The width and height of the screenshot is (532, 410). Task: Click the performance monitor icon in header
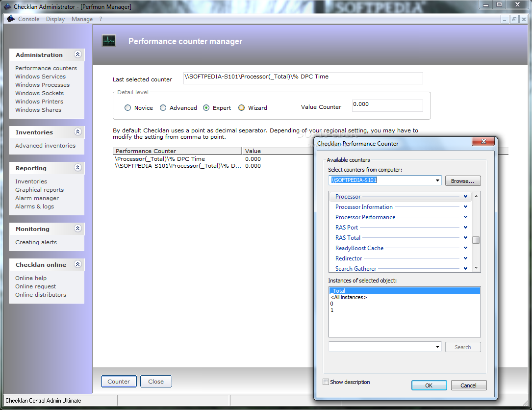[109, 41]
